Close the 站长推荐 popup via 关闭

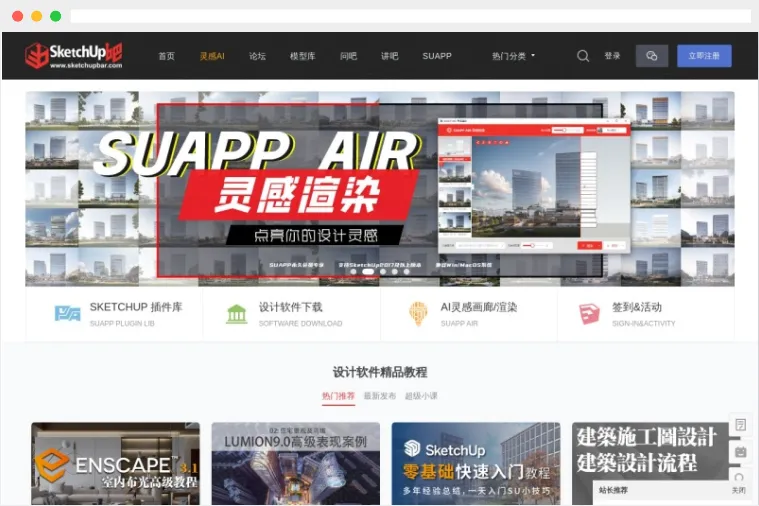(738, 490)
